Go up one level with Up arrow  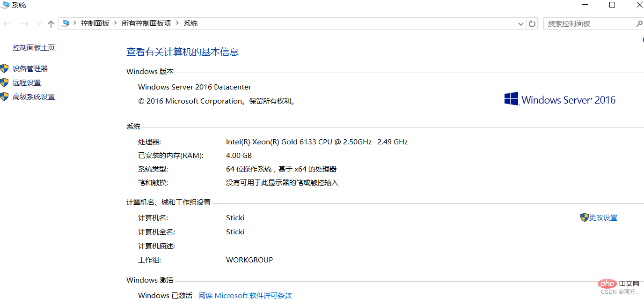(x=51, y=24)
